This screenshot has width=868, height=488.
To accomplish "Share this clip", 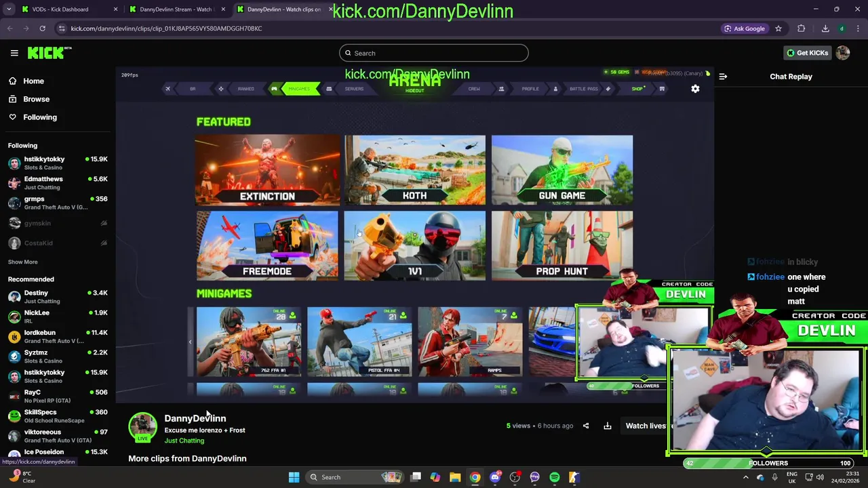I will [586, 426].
